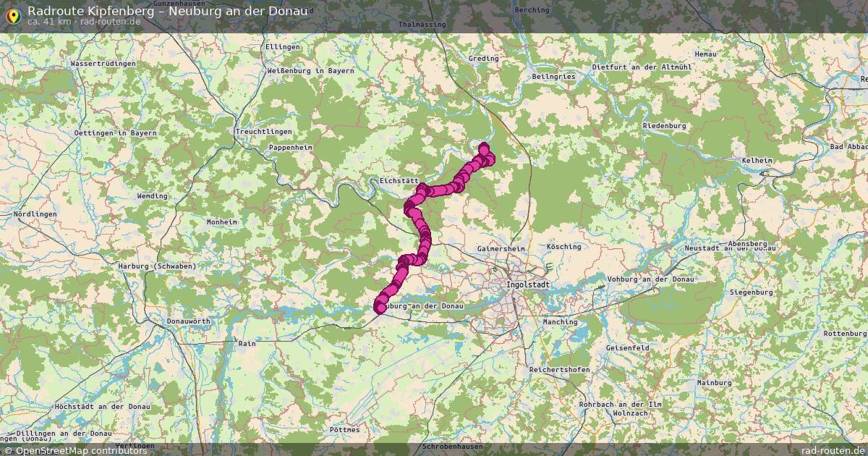868x456 pixels.
Task: Click the route title Kipfenberg – Neuburg heading
Action: [167, 10]
